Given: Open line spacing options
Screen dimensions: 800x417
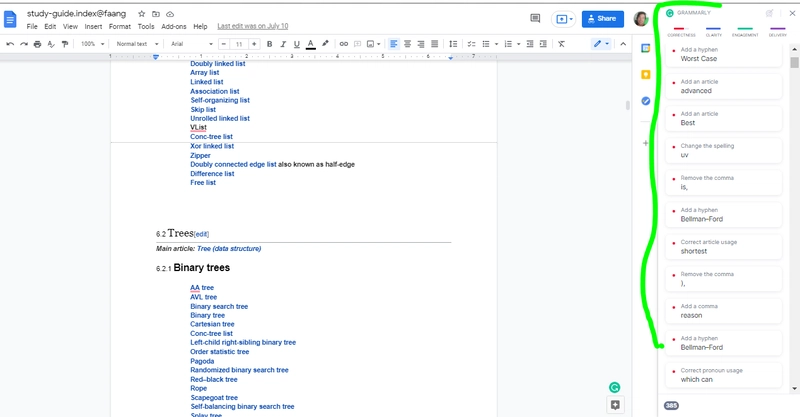Looking at the screenshot, I should (453, 44).
